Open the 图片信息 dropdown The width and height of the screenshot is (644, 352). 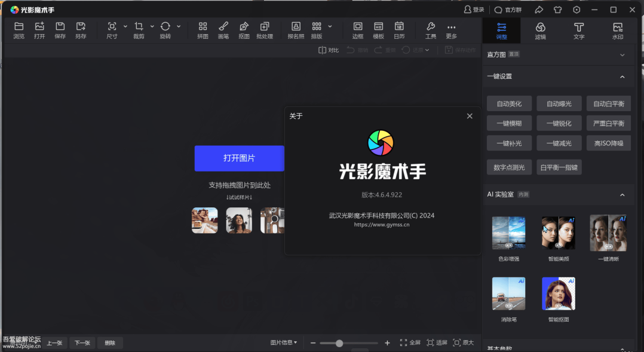283,342
